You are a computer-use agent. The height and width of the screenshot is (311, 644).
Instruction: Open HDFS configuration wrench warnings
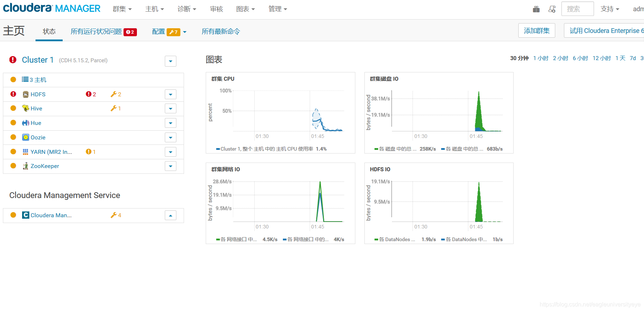click(x=116, y=94)
